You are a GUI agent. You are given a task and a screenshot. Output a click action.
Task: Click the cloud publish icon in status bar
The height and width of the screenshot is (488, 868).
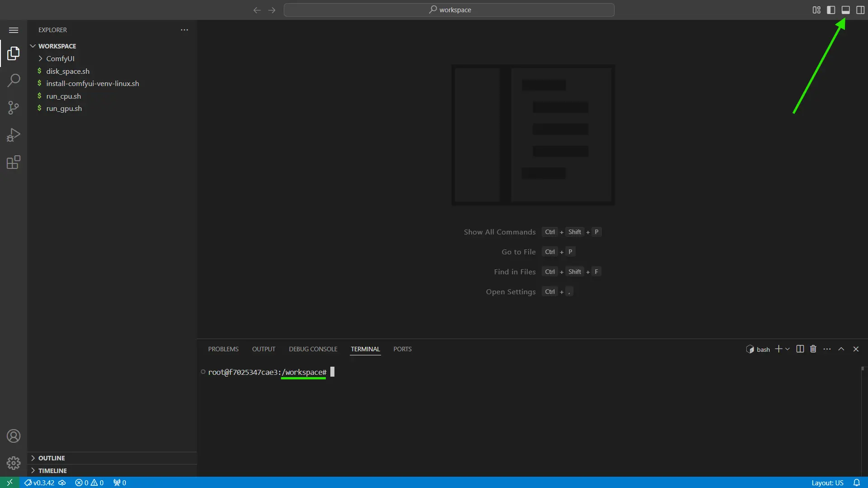[x=62, y=483]
